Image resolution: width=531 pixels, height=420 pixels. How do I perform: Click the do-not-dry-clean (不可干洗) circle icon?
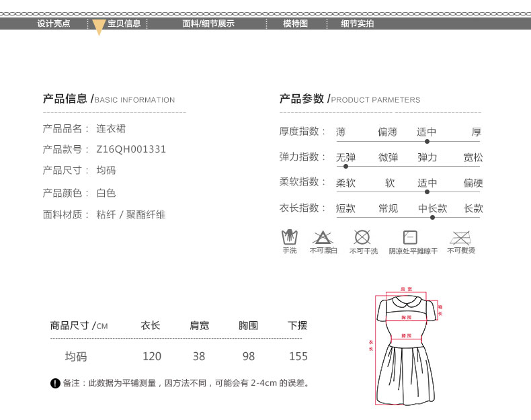point(362,237)
